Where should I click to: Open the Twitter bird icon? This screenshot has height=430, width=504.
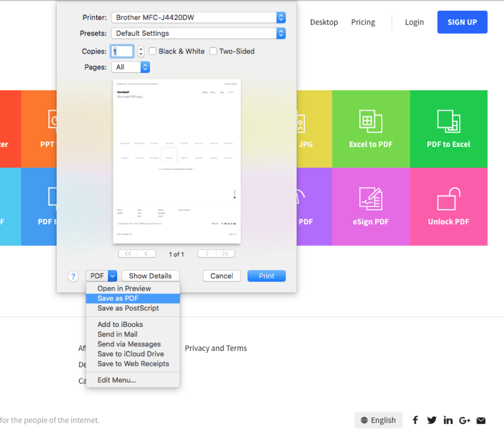[432, 420]
